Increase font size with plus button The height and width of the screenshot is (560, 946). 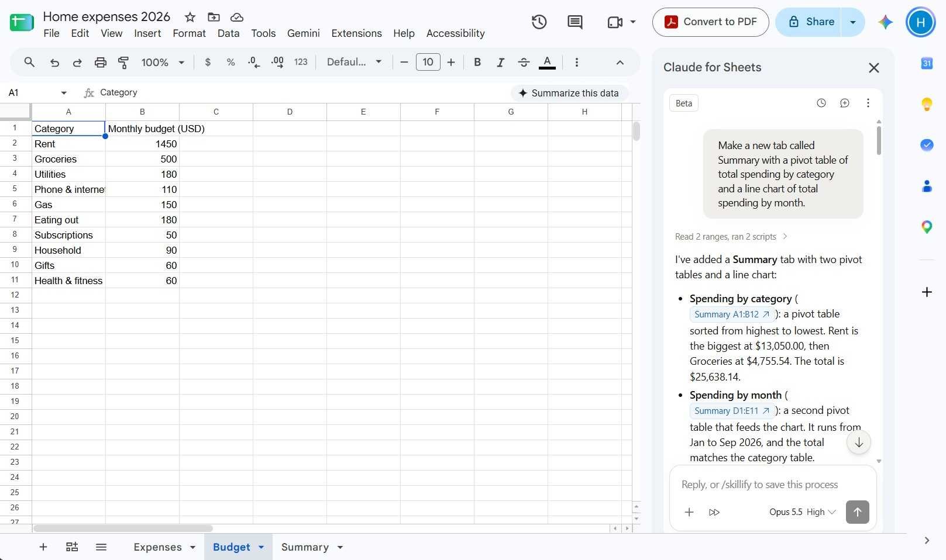pyautogui.click(x=451, y=62)
